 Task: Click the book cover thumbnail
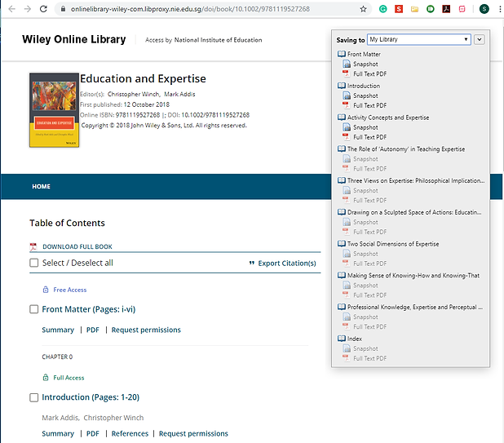coord(54,110)
